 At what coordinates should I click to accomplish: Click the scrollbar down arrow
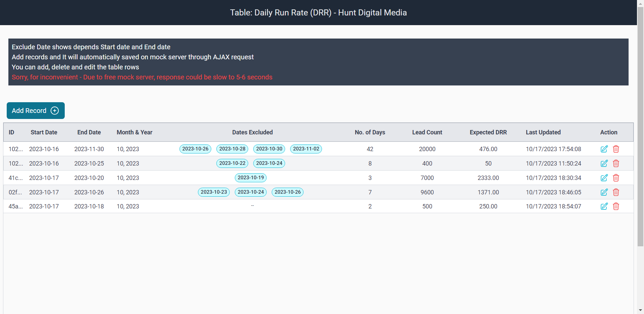click(x=640, y=311)
